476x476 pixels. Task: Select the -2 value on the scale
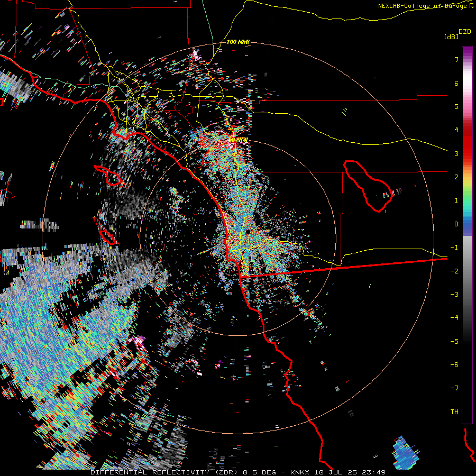pyautogui.click(x=454, y=271)
